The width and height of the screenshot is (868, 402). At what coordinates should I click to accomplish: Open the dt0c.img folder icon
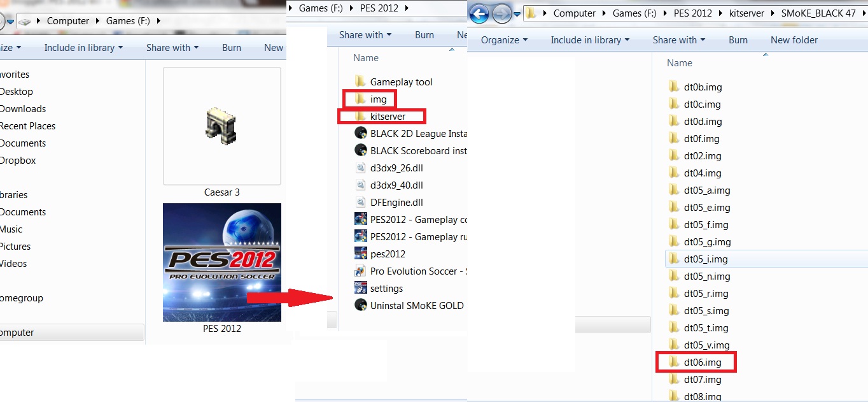point(675,104)
